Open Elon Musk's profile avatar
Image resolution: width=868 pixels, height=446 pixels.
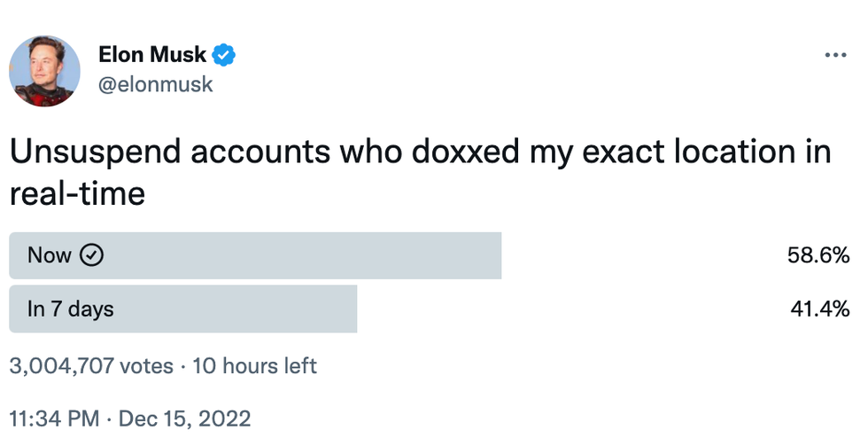pyautogui.click(x=44, y=71)
